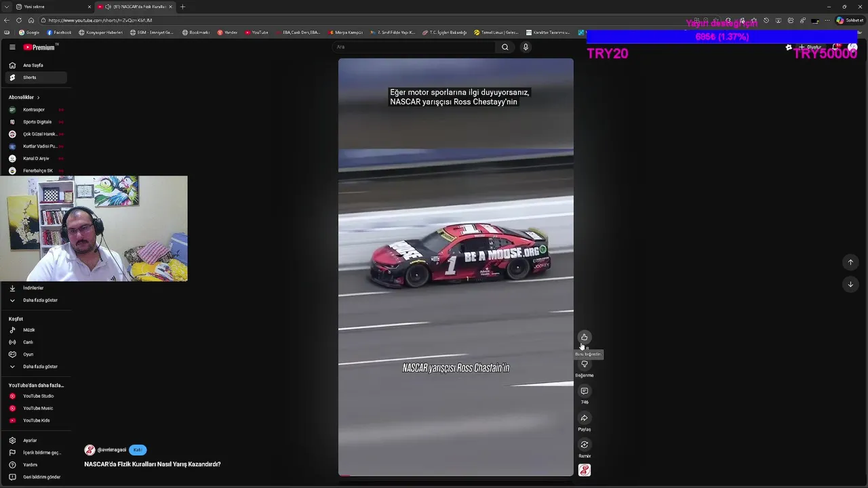Open the Kanal D Arşiv channel
Screen dimensions: 868x488
click(x=35, y=159)
